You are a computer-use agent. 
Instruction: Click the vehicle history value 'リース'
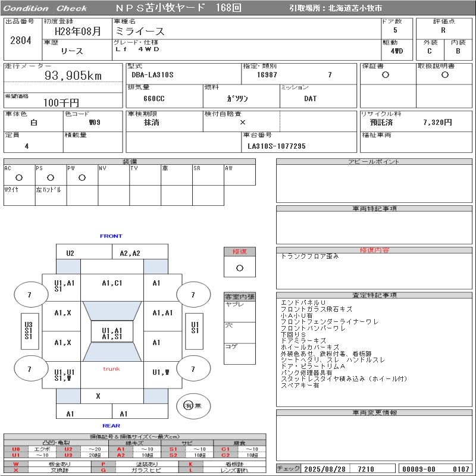click(71, 51)
